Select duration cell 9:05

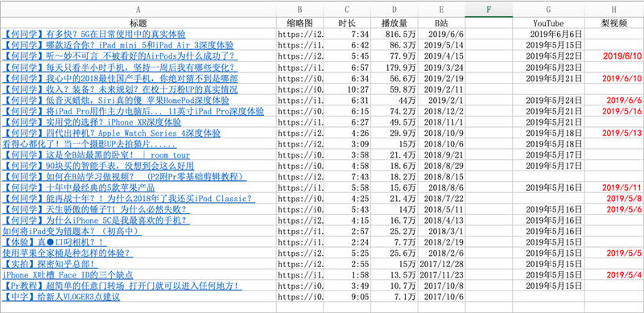[x=347, y=297]
